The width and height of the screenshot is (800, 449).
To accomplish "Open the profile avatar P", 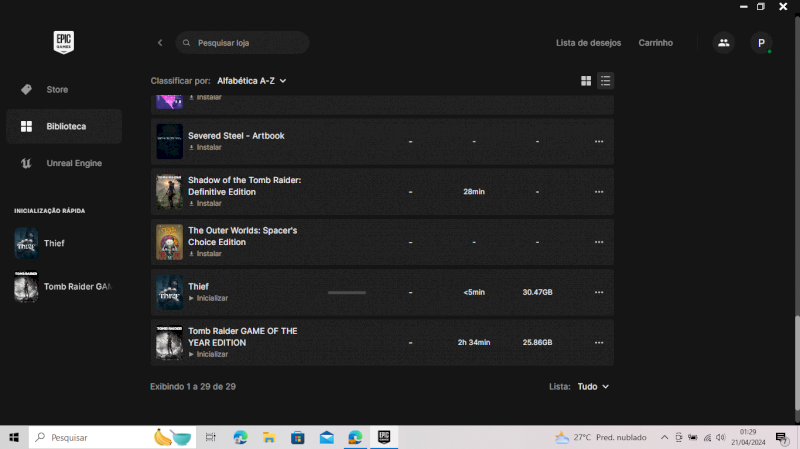I will click(761, 43).
